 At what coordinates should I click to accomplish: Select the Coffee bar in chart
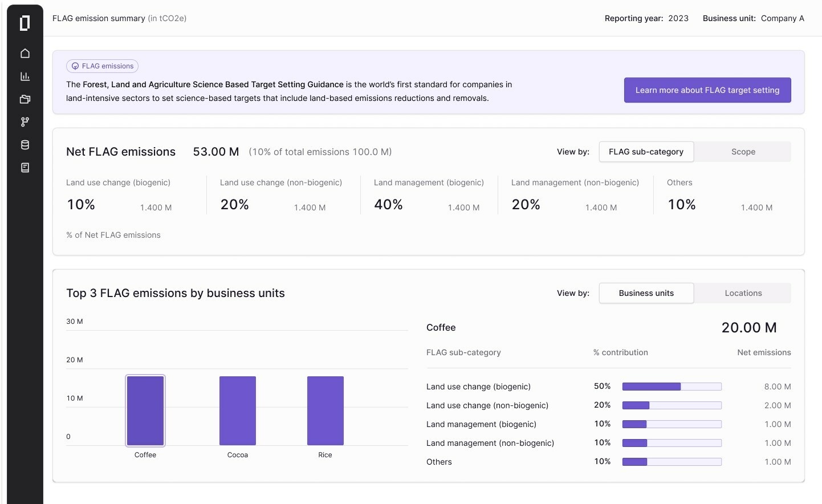point(145,410)
